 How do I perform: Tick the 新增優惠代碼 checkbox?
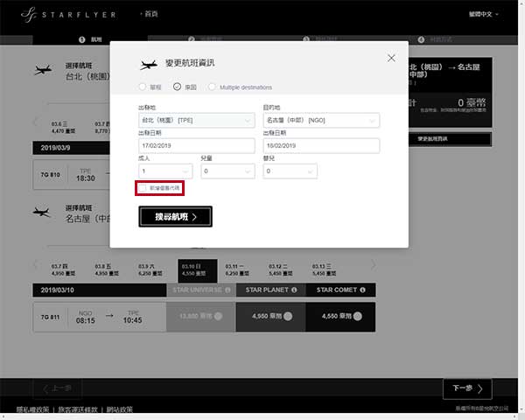(x=143, y=188)
